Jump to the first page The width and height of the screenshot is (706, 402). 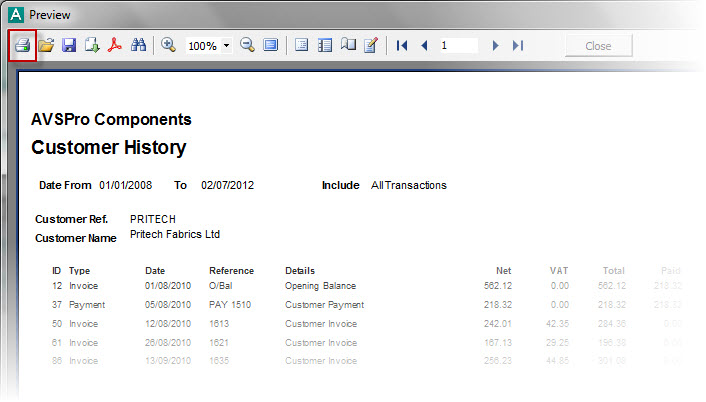[402, 46]
